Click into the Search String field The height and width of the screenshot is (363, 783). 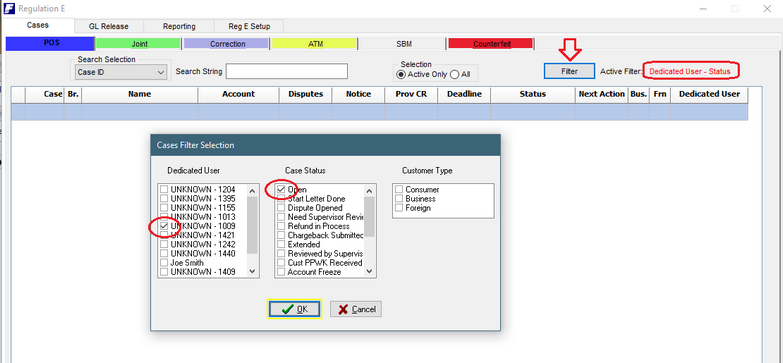click(287, 71)
